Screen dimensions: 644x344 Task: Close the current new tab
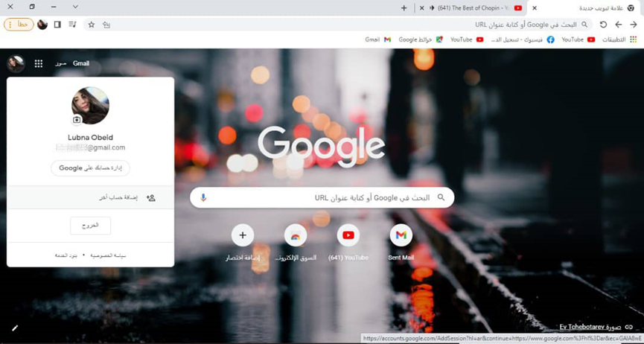click(x=535, y=7)
